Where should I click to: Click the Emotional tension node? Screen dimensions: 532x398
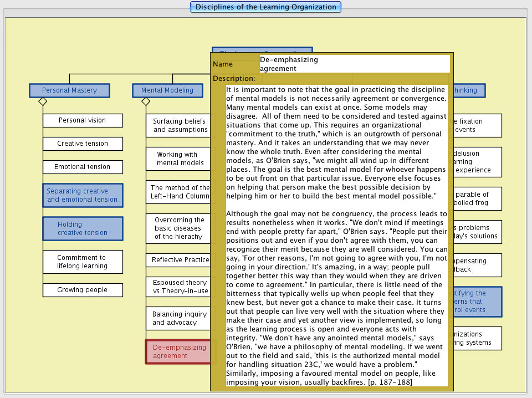[x=83, y=167]
